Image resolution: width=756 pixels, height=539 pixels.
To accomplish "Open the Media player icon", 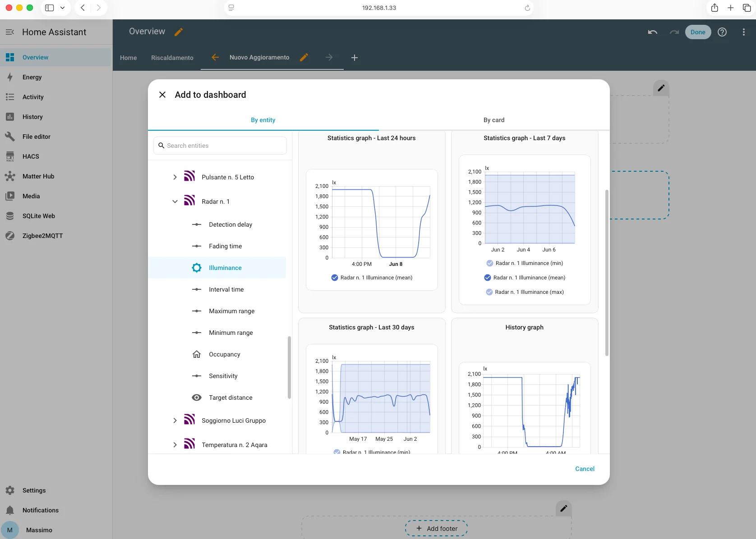I will coord(10,196).
